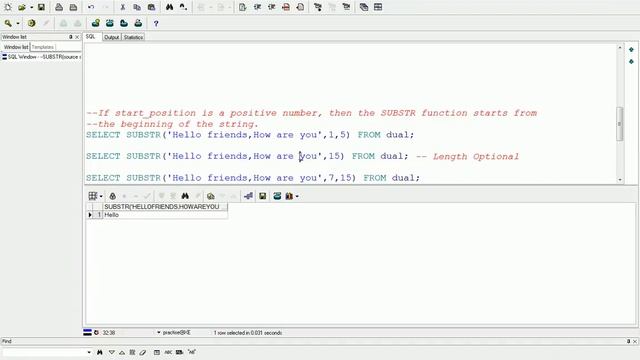
Task: Click the cascade windows icon
Action: 364,7
